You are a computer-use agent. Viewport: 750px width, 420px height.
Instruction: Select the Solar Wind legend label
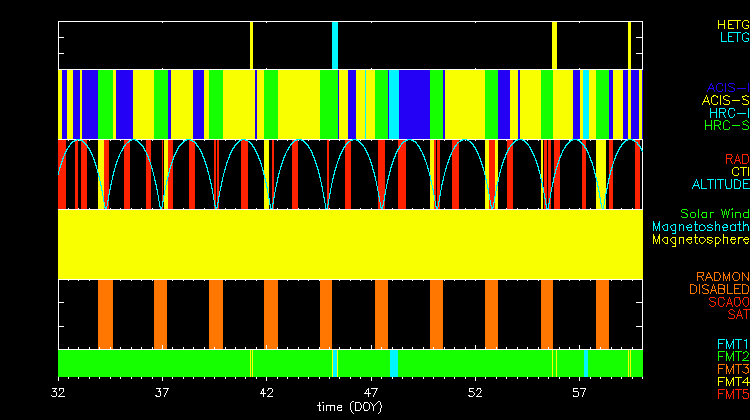pyautogui.click(x=714, y=214)
